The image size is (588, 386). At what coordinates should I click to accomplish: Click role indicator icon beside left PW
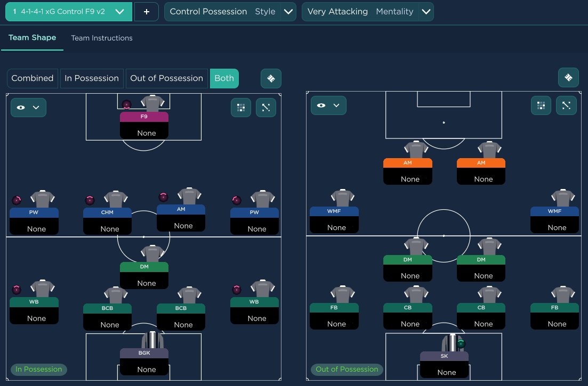(x=17, y=200)
